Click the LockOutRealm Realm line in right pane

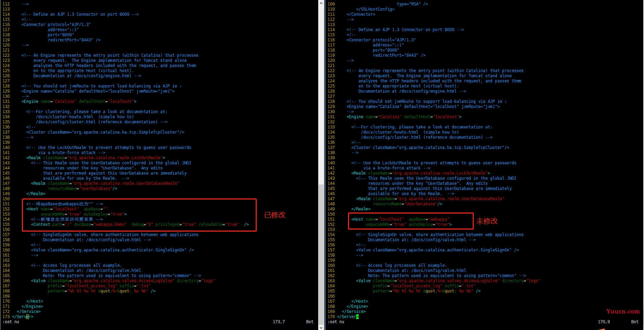[421, 173]
